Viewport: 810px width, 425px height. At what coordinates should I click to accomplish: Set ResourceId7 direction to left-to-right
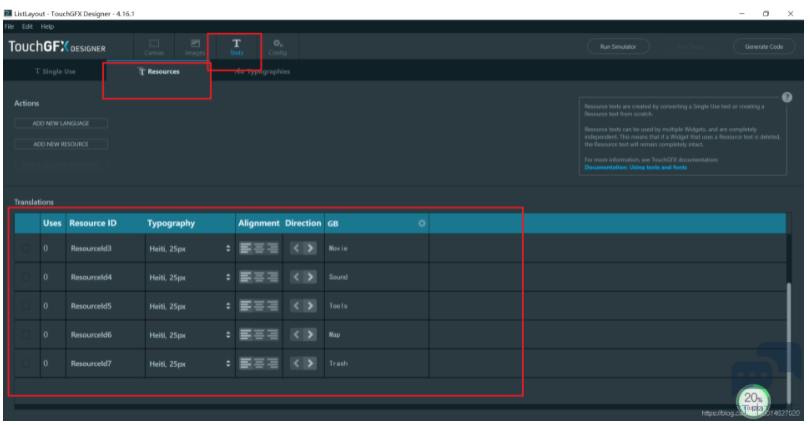[310, 364]
